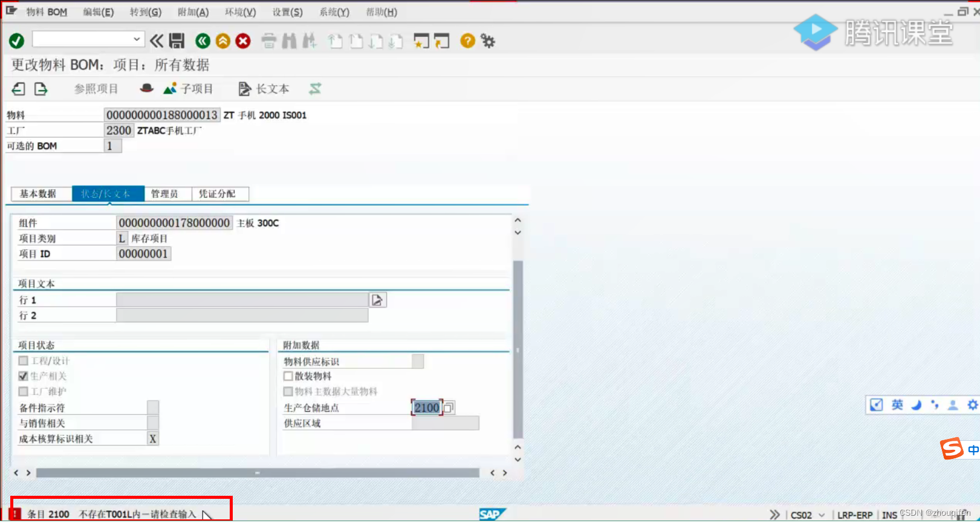Click the horizontal scrollbar thumb
This screenshot has width=980, height=523.
click(x=258, y=473)
